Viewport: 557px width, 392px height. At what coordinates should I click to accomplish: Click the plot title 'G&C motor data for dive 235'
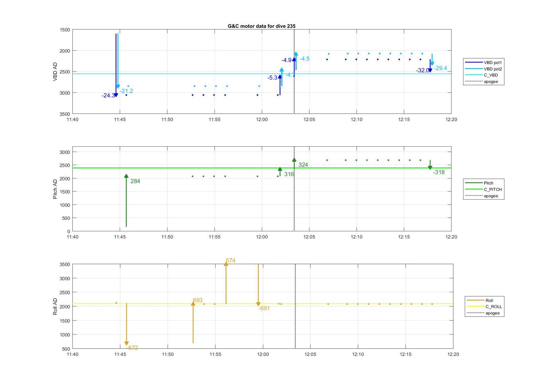(x=261, y=26)
